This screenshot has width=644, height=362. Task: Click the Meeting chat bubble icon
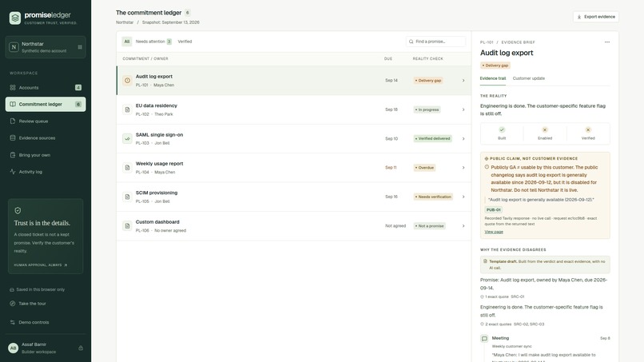tap(484, 339)
